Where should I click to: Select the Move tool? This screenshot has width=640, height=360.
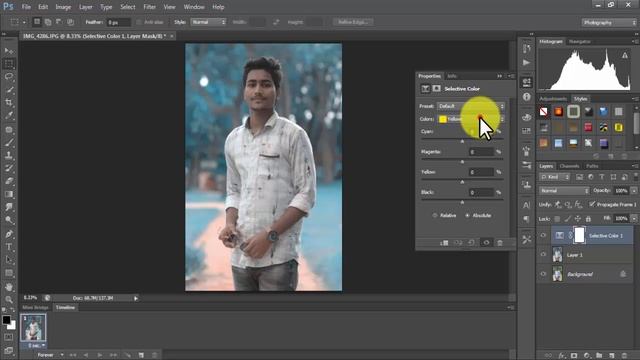9,51
